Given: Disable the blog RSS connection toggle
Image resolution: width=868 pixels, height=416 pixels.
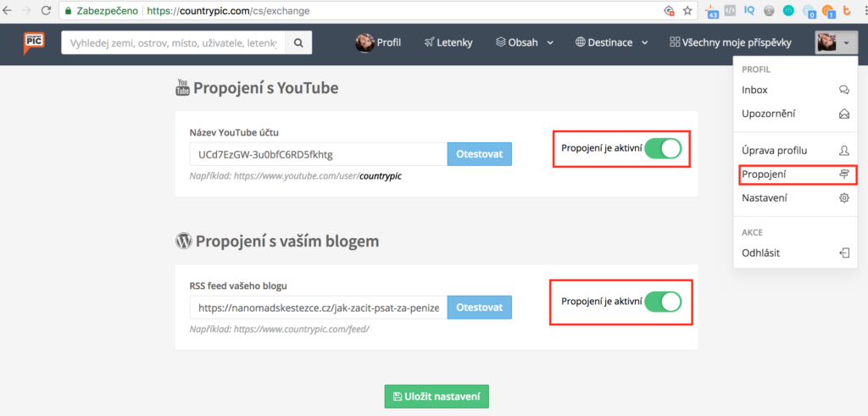Looking at the screenshot, I should pos(662,302).
